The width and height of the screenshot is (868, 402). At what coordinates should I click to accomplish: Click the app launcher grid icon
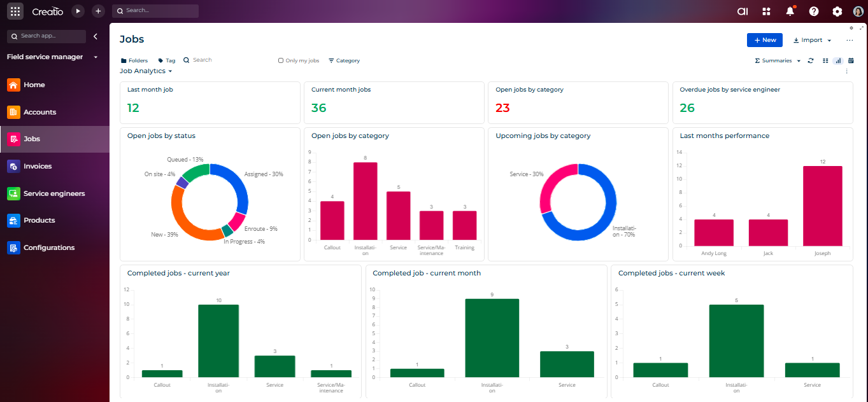click(15, 11)
